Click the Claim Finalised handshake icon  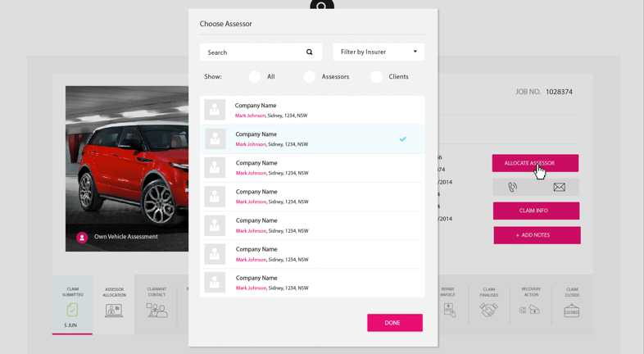click(488, 310)
